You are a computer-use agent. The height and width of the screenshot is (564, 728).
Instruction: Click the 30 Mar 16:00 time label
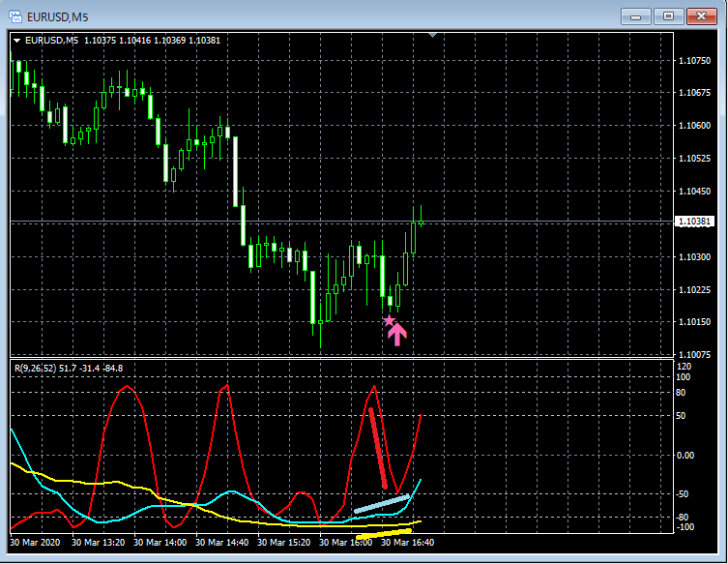(x=346, y=543)
